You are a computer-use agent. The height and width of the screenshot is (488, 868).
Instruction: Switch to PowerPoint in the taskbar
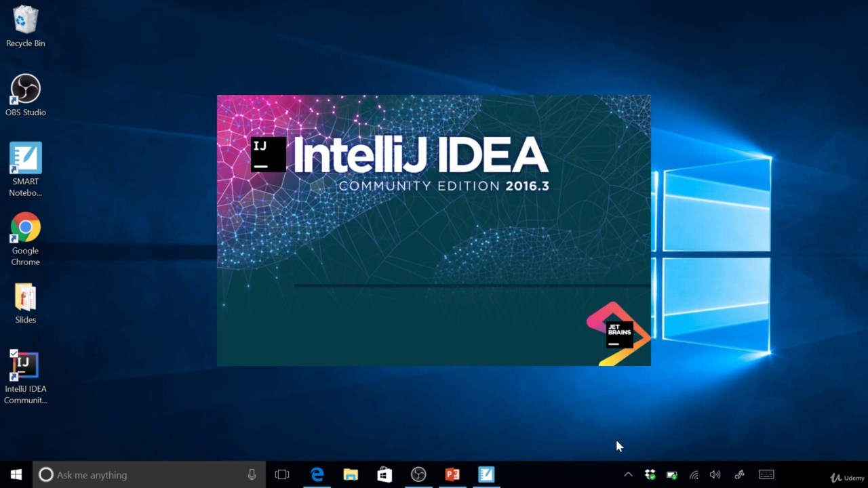tap(452, 474)
